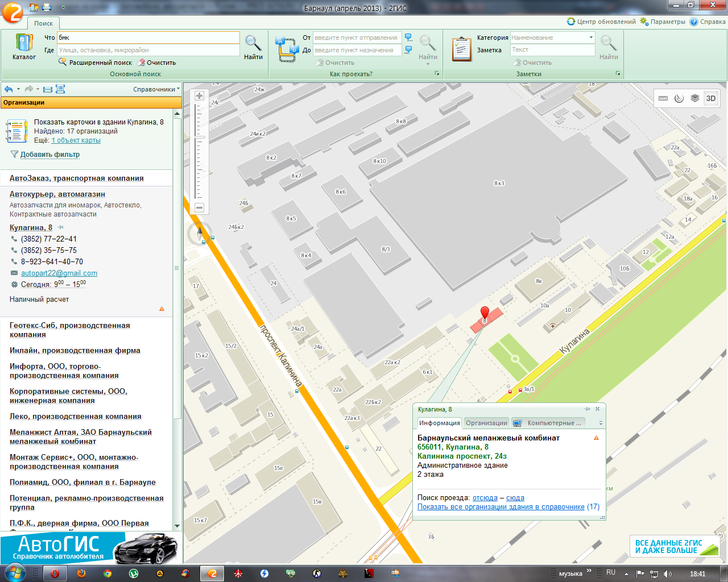
Task: Click the От departure input field
Action: 357,38
